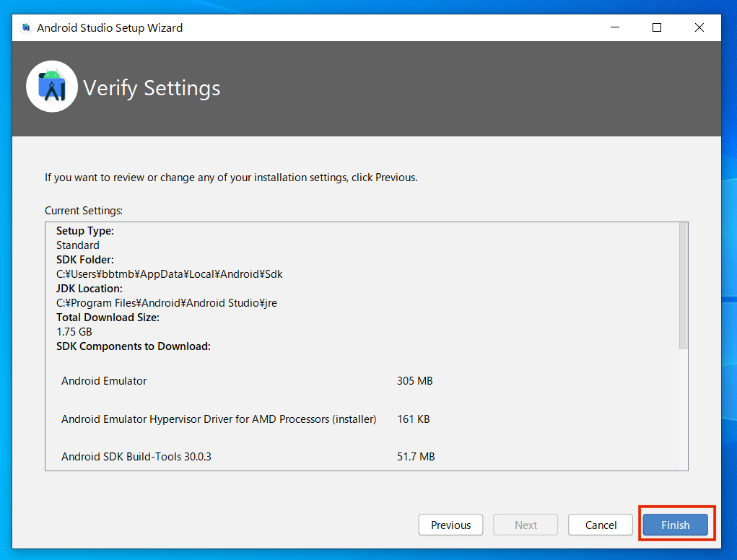
Task: Click the Android Studio logo in header
Action: coord(52,87)
